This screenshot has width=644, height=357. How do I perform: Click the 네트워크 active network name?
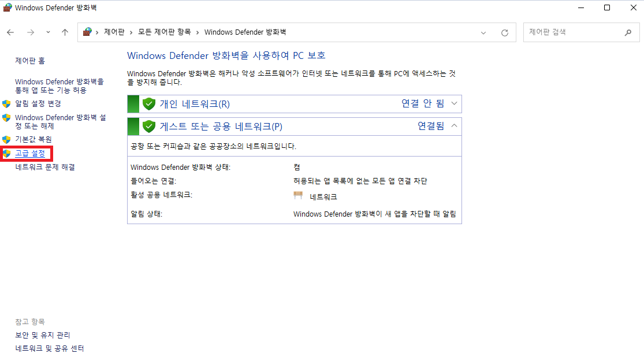[x=323, y=197]
